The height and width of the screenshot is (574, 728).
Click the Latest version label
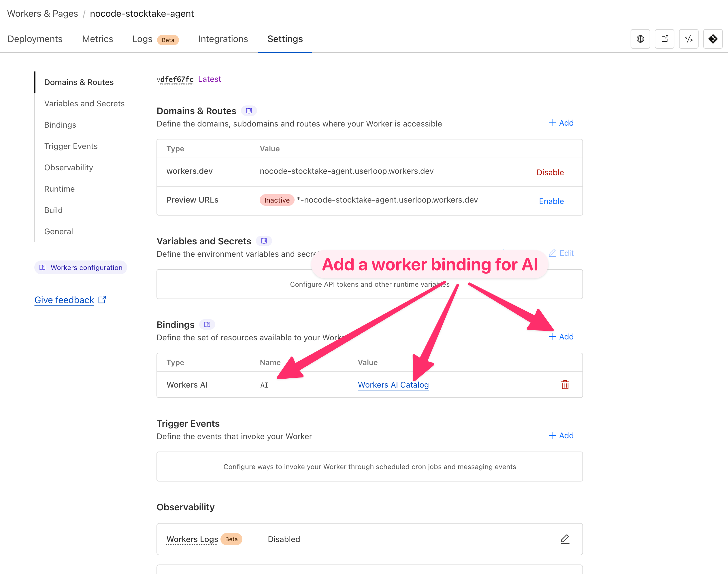tap(210, 79)
